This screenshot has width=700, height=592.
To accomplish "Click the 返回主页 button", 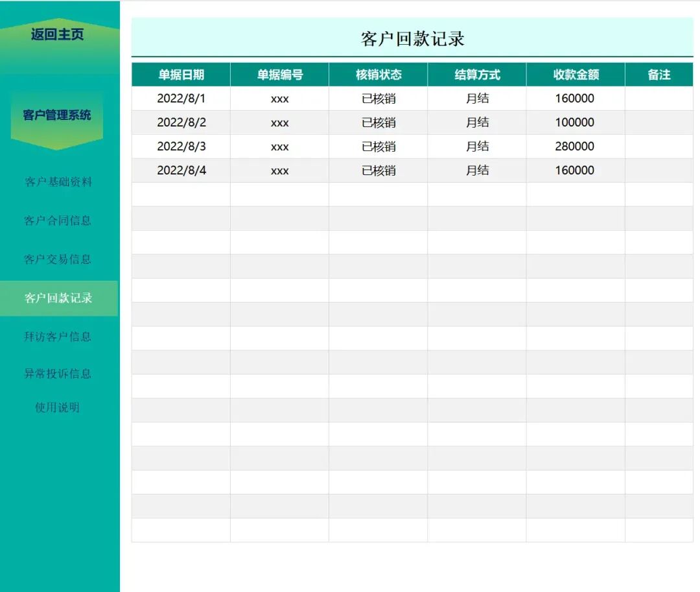I will tap(58, 35).
